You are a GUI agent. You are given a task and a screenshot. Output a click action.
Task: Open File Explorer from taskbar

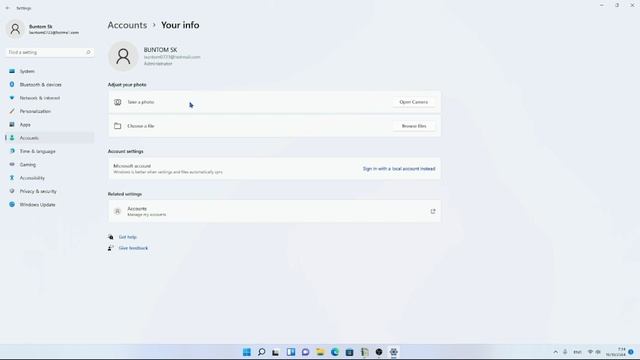[320, 352]
